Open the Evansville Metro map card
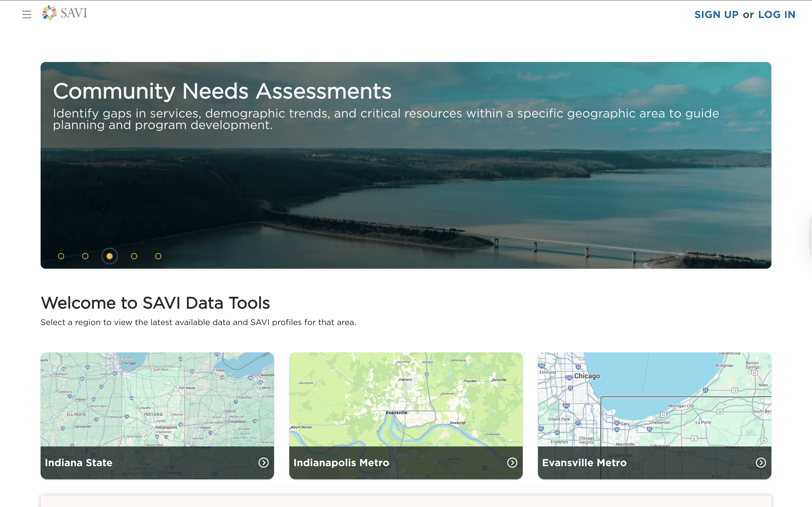The height and width of the screenshot is (507, 812). tap(654, 399)
